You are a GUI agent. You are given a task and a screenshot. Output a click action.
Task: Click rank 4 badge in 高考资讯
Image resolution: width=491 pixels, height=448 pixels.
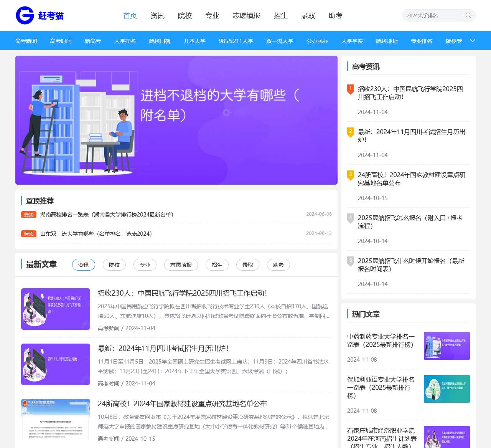click(x=350, y=218)
